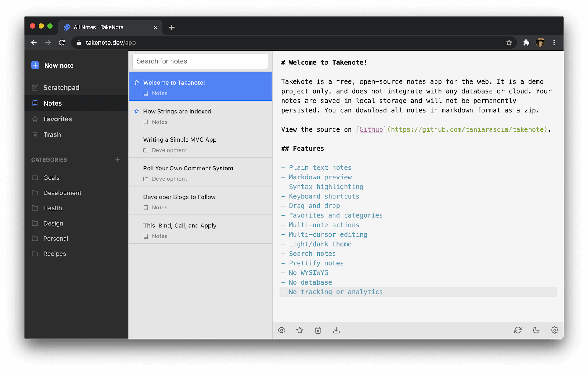
Task: Click the GitHub link in the note
Action: click(x=371, y=129)
